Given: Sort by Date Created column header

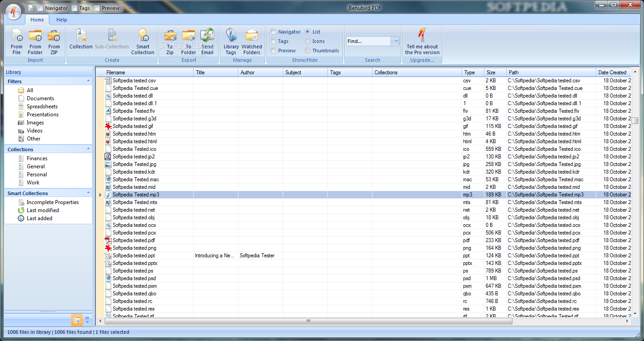Looking at the screenshot, I should [x=614, y=72].
